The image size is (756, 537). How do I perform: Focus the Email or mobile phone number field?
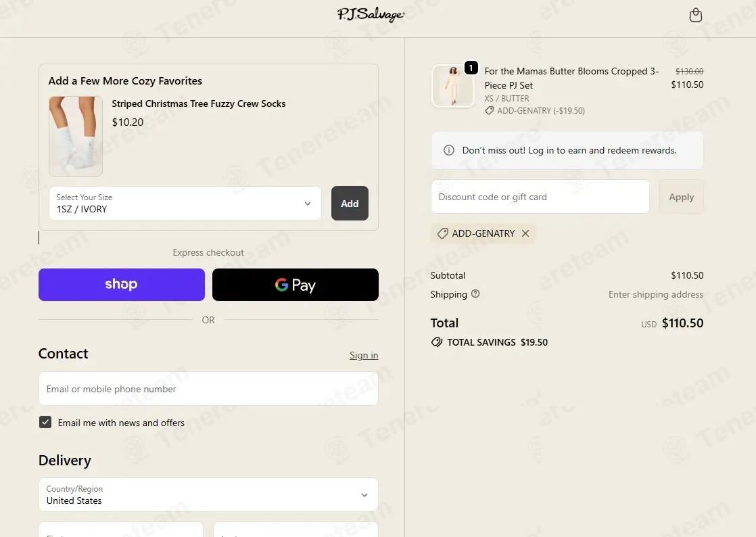208,388
